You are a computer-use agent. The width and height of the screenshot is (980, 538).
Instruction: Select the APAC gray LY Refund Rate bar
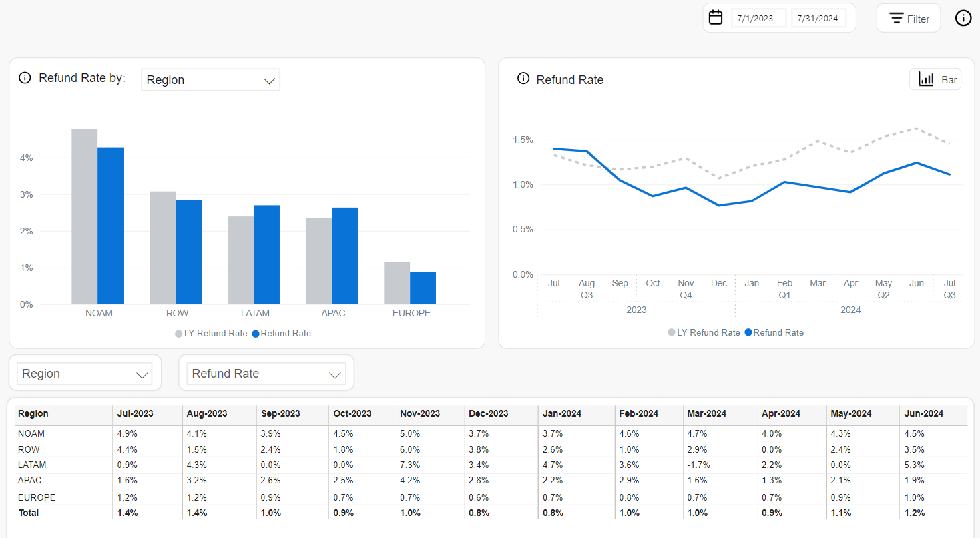[319, 261]
